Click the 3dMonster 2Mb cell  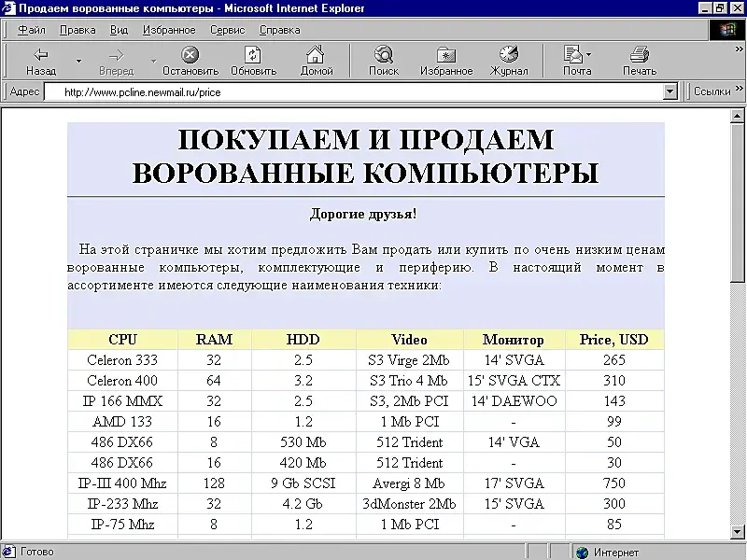click(409, 504)
